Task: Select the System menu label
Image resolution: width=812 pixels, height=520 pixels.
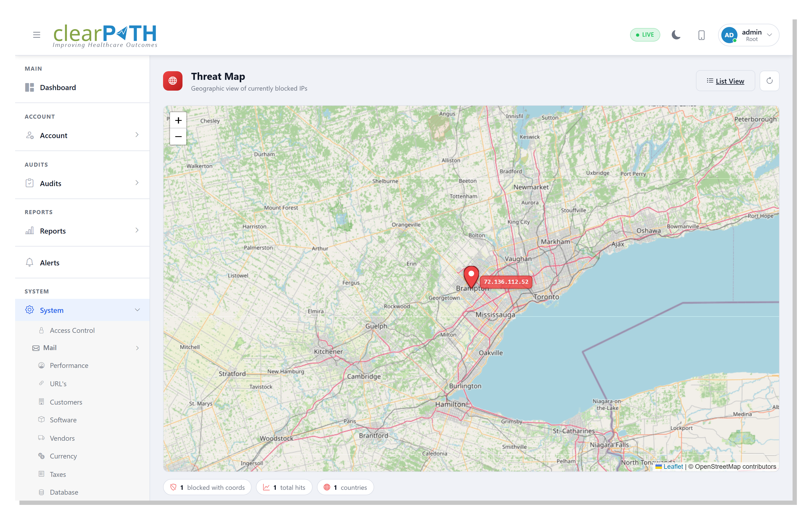Action: click(51, 310)
